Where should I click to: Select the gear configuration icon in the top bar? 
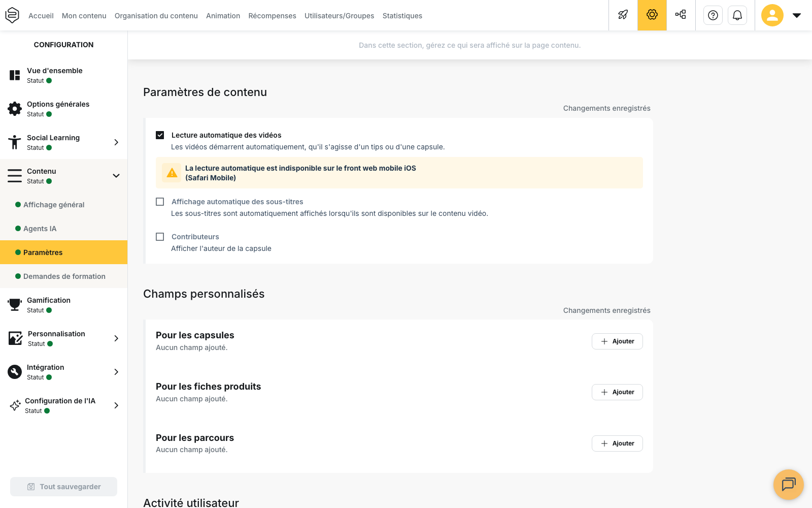tap(652, 15)
